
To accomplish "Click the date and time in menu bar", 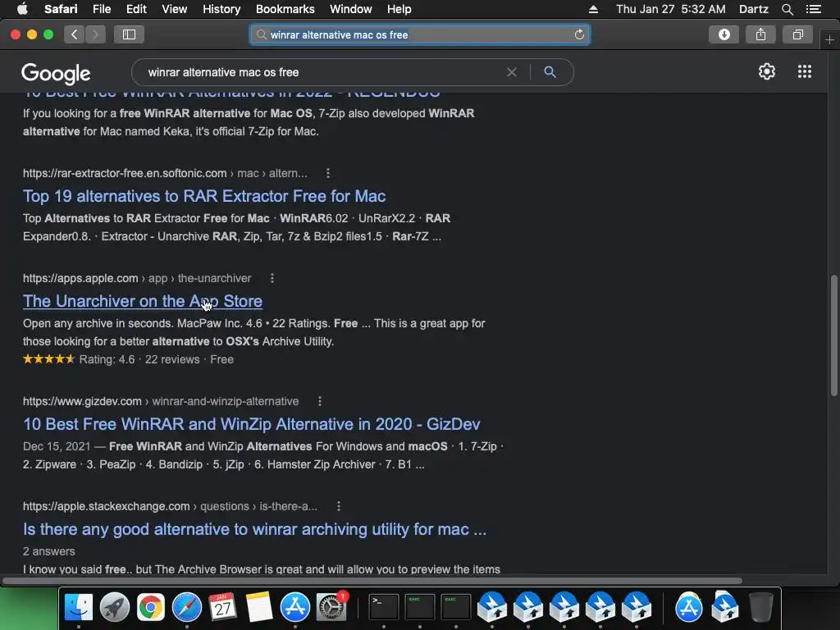I will (671, 9).
